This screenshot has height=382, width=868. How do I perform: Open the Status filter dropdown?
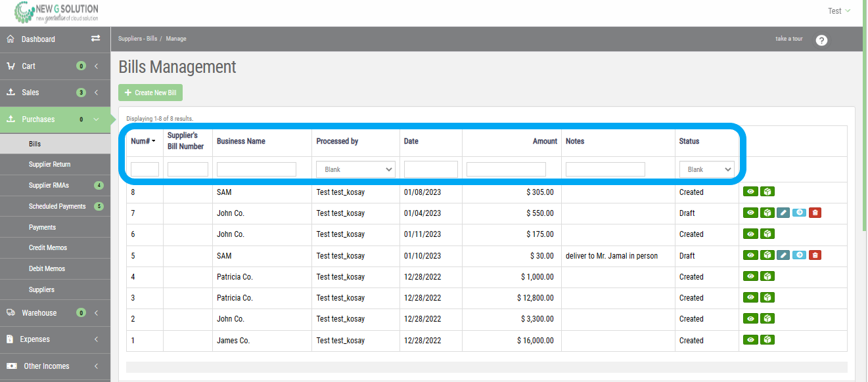click(x=706, y=169)
